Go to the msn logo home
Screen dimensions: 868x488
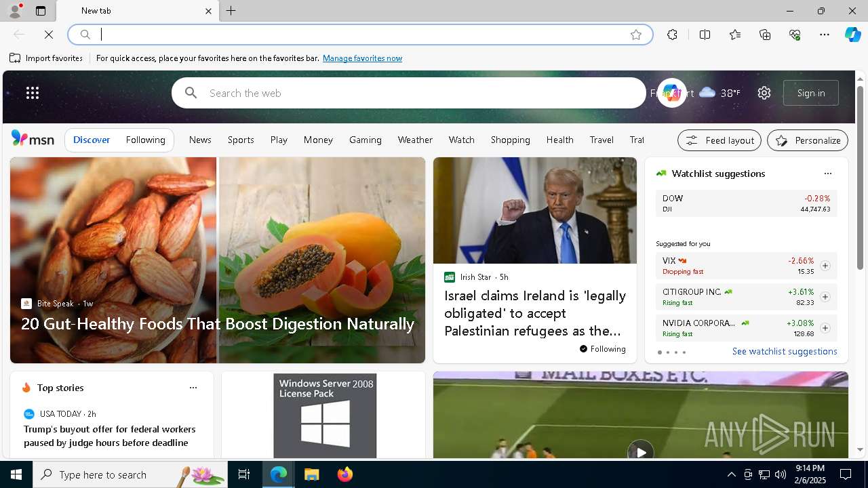tap(33, 139)
